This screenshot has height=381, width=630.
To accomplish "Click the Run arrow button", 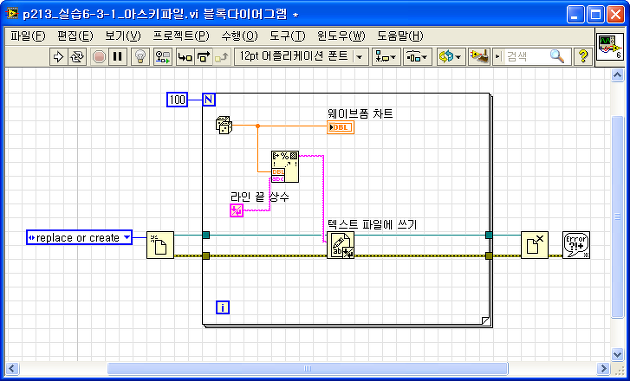I will click(x=59, y=57).
